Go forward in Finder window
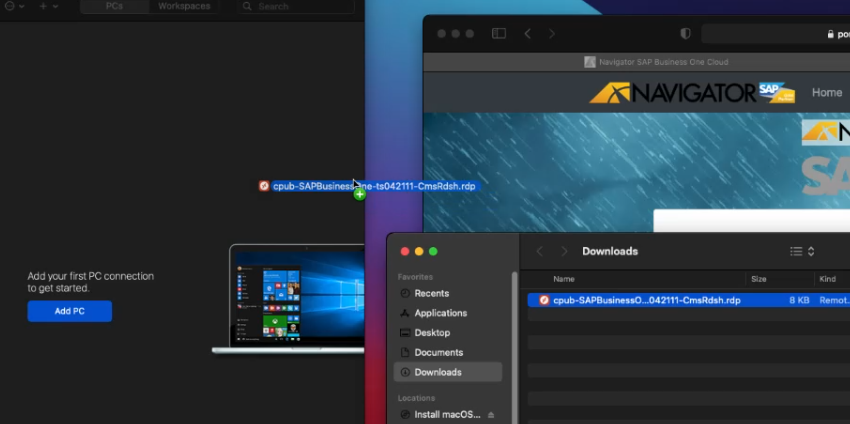 564,251
